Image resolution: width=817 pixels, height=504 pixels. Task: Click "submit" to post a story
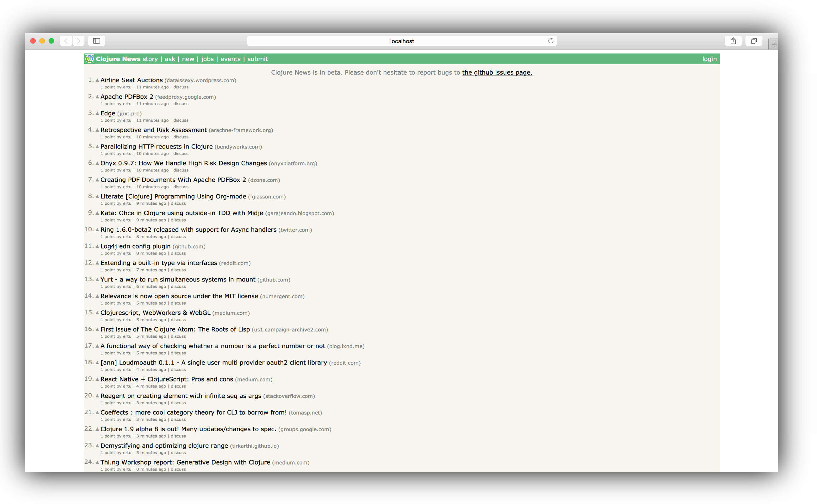pyautogui.click(x=257, y=59)
